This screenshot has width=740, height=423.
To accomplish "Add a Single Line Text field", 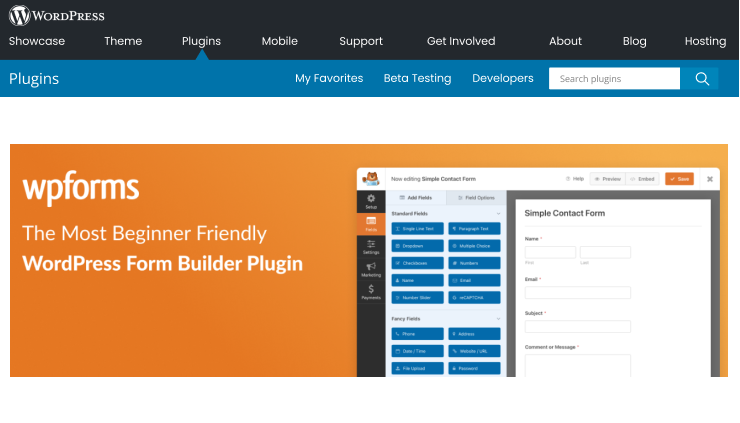I will (x=418, y=228).
